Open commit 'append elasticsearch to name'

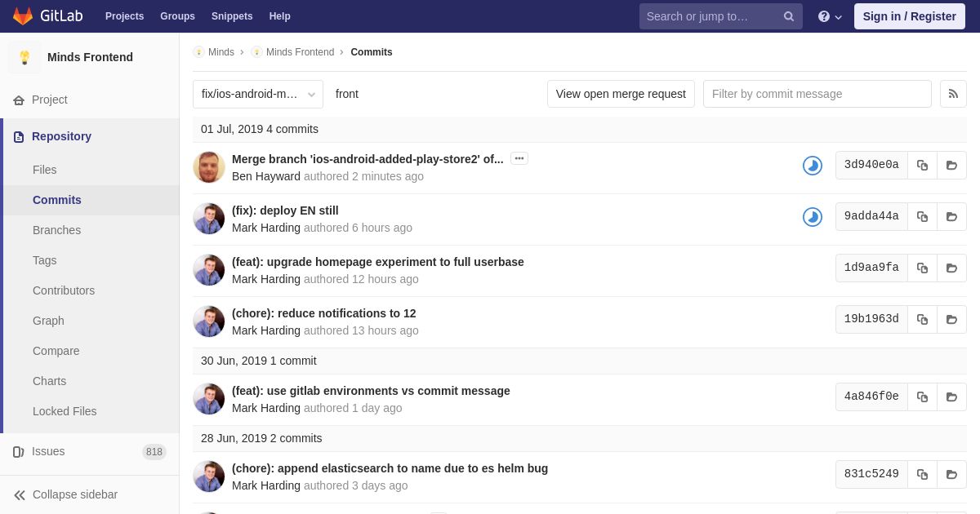pyautogui.click(x=390, y=468)
